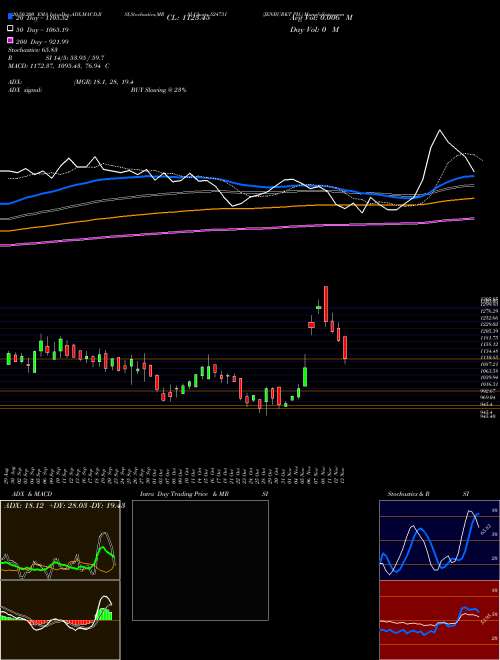The width and height of the screenshot is (500, 660).
Task: Click the white 50 Day legend swatch
Action: pyautogui.click(x=10, y=29)
